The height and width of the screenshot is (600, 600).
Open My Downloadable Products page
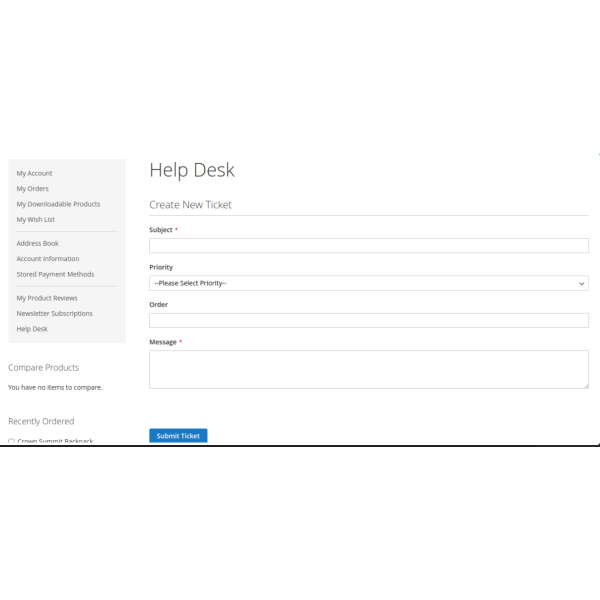click(x=58, y=204)
